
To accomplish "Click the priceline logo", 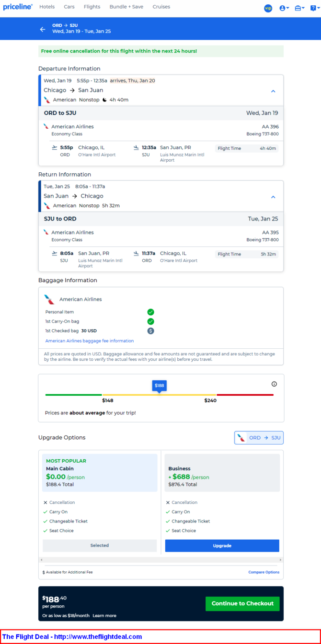I will 18,7.
